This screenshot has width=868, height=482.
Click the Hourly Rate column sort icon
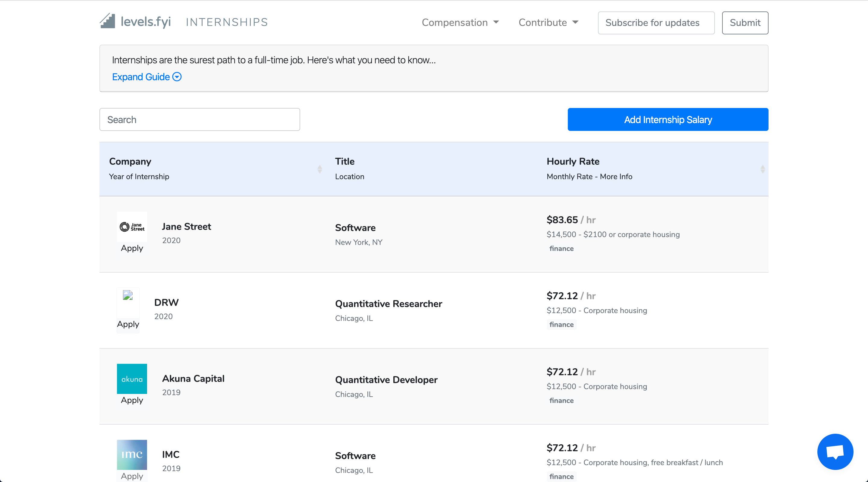coord(762,169)
